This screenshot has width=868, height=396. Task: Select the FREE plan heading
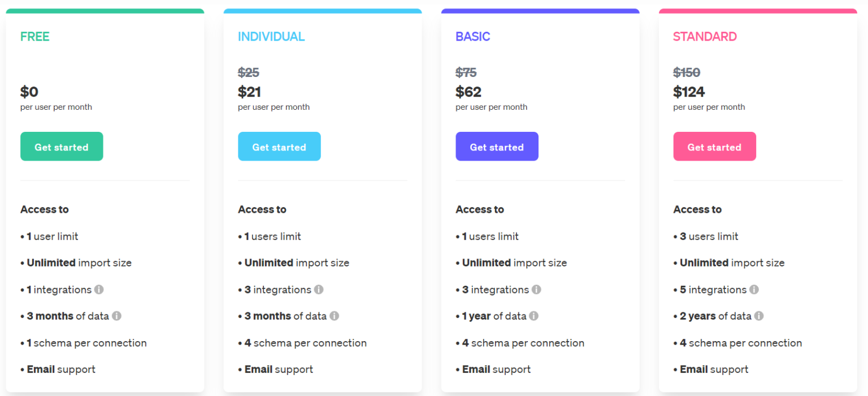click(x=35, y=36)
